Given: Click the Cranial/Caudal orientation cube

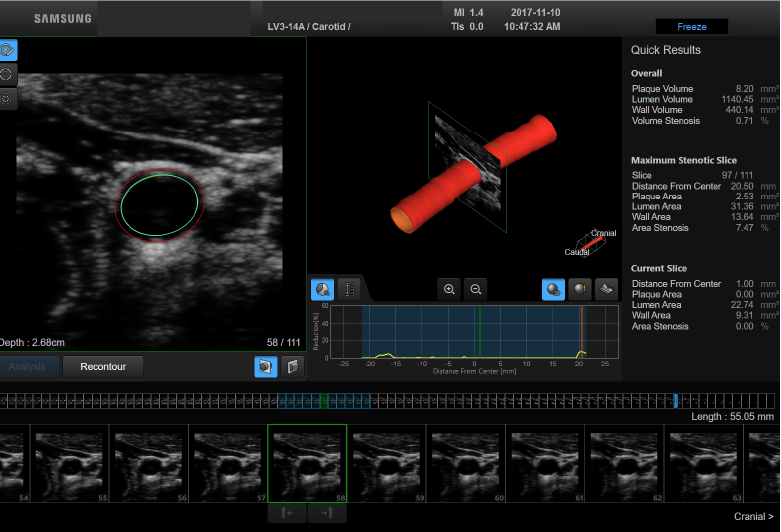Looking at the screenshot, I should point(591,243).
